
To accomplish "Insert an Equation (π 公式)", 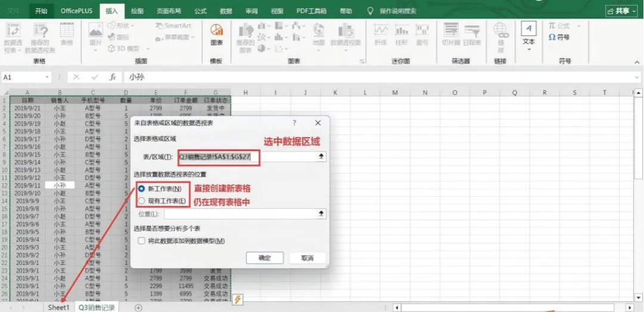I will click(560, 26).
